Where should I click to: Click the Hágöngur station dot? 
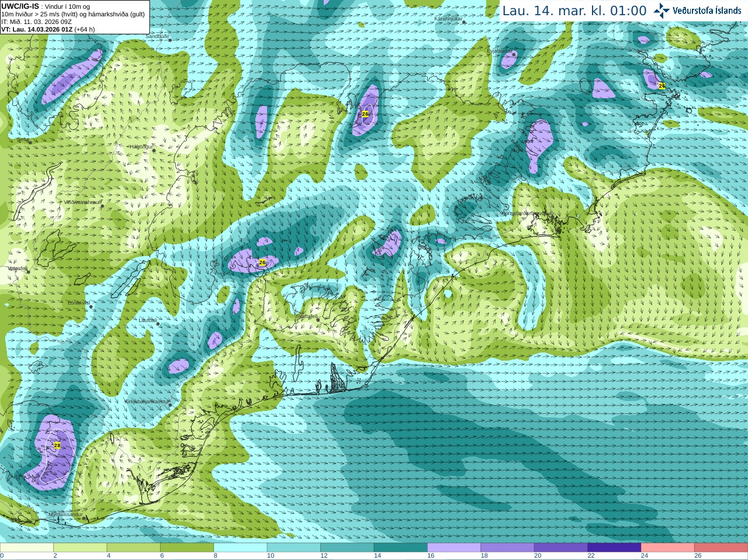tap(154, 150)
